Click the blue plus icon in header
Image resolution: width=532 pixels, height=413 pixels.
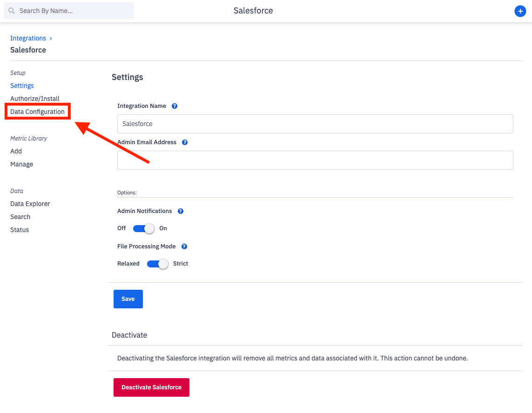(x=520, y=11)
